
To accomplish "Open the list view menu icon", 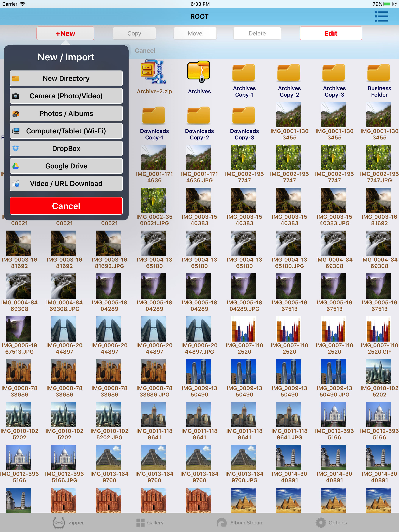I will point(381,16).
